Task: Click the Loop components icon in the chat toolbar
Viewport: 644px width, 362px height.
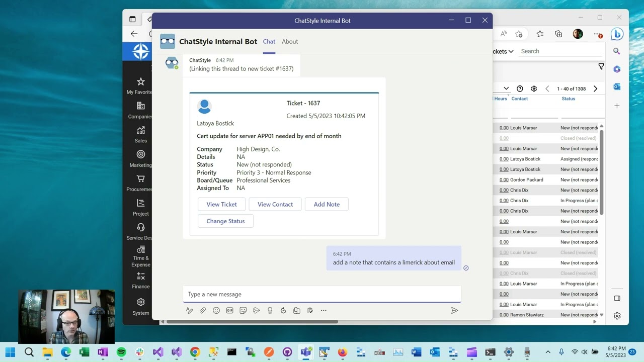Action: click(297, 311)
